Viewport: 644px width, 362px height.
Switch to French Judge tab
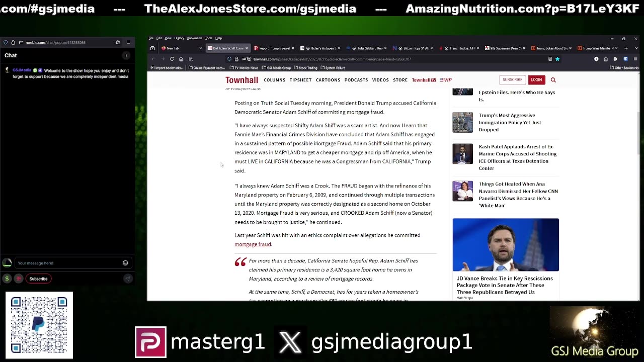pos(459,48)
